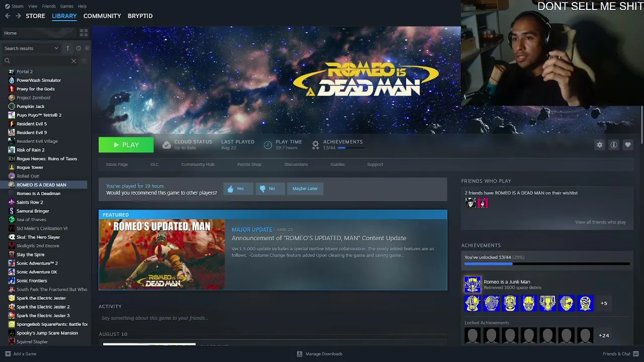Open the Guides link
This screenshot has height=362, width=644.
338,164
